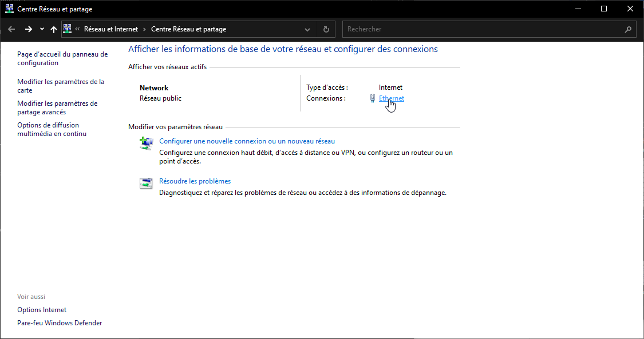Click the new connection wizard icon

pyautogui.click(x=147, y=143)
